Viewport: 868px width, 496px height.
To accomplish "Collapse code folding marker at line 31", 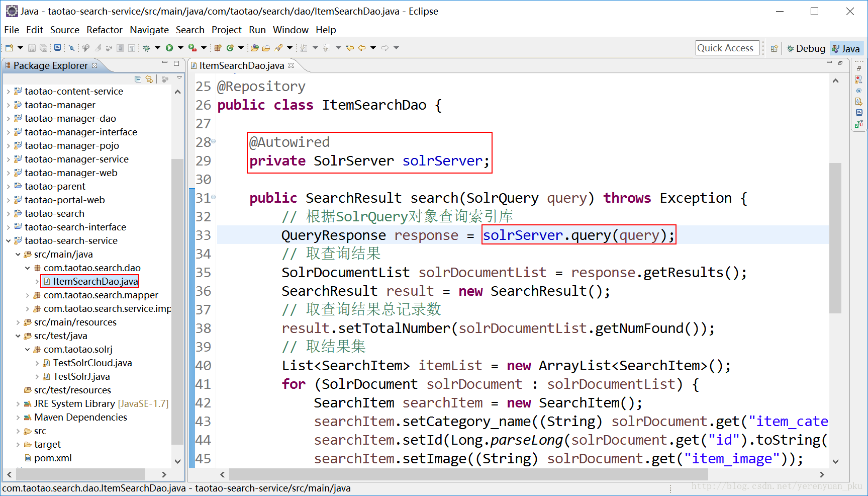I will [x=213, y=197].
